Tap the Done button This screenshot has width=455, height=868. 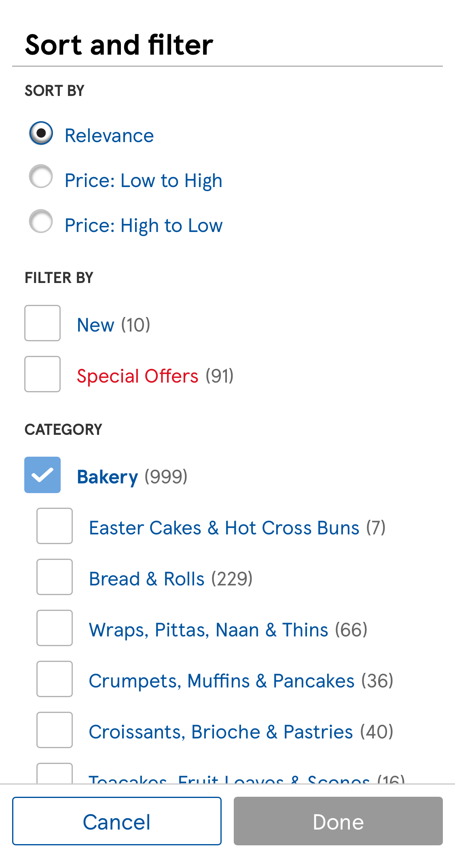coord(338,821)
